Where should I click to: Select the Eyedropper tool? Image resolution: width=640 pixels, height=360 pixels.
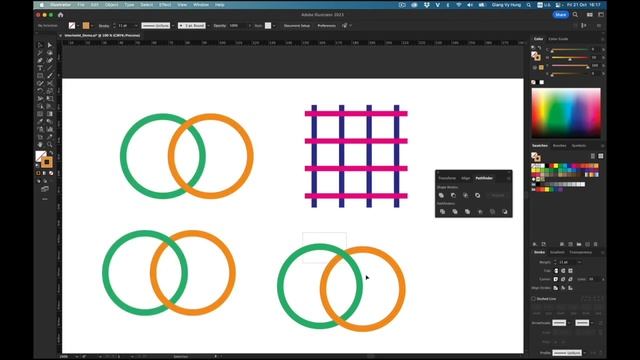pos(40,122)
